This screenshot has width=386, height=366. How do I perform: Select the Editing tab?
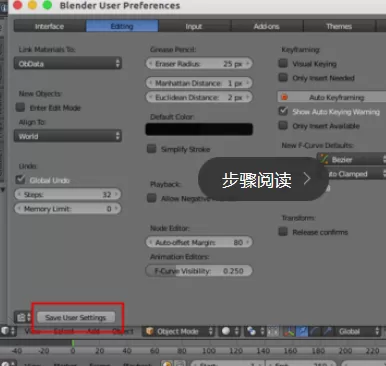coord(122,26)
